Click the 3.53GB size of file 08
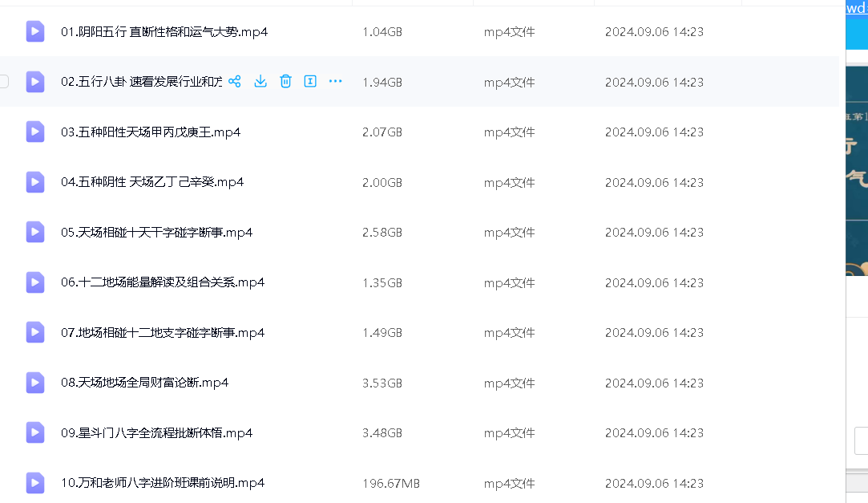The image size is (868, 503). (x=382, y=383)
